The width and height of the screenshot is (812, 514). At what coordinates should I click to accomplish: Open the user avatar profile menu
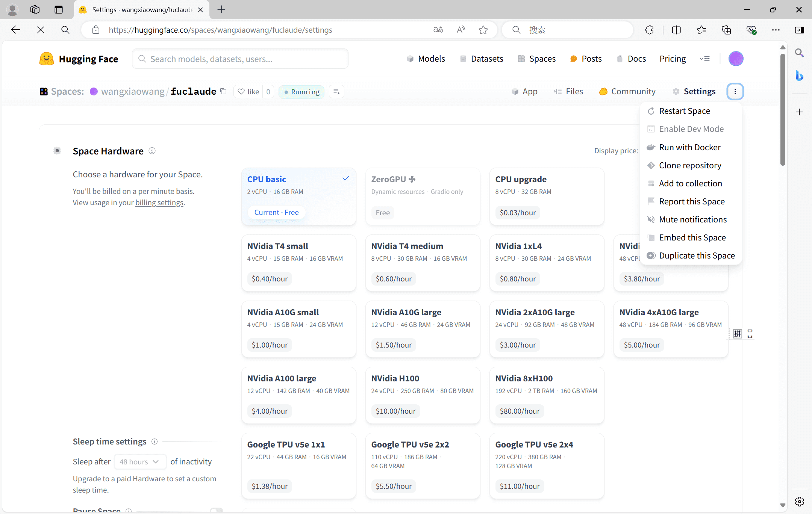736,59
